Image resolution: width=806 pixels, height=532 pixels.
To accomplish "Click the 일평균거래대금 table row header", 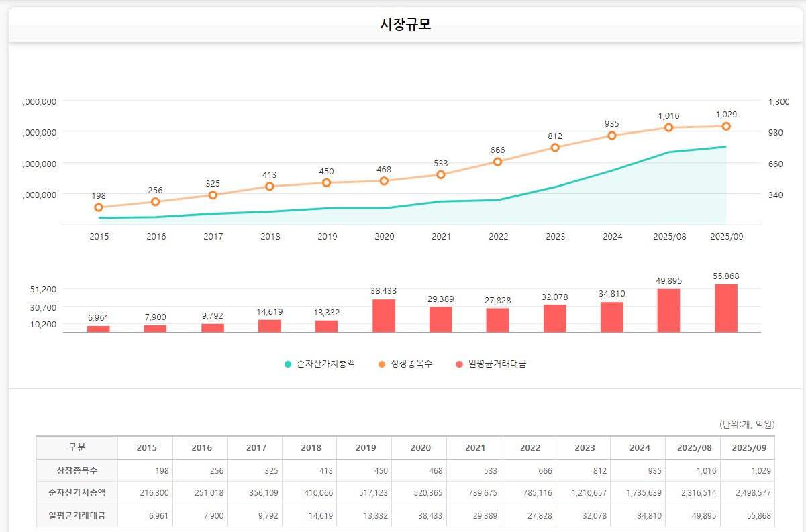I will pos(77,516).
